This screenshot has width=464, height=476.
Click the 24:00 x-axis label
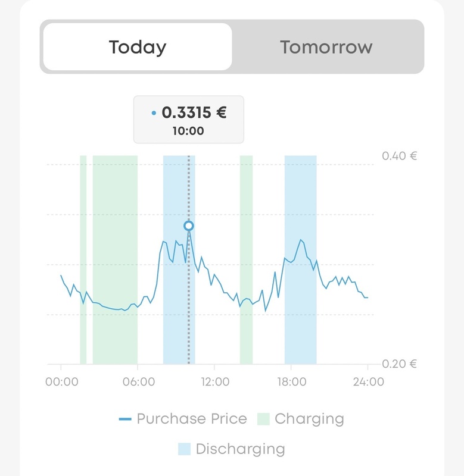368,382
